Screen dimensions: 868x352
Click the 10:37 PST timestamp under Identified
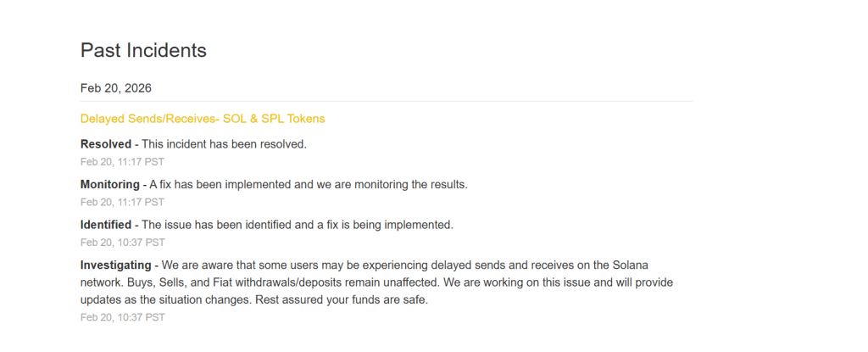[x=122, y=243]
